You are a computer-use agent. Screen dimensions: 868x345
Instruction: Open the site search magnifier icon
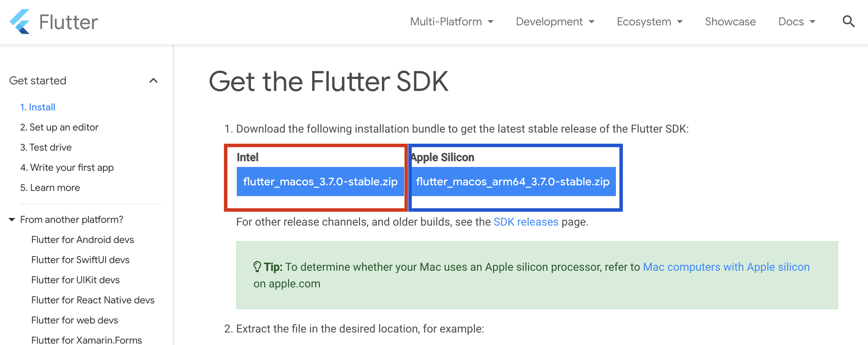point(849,22)
